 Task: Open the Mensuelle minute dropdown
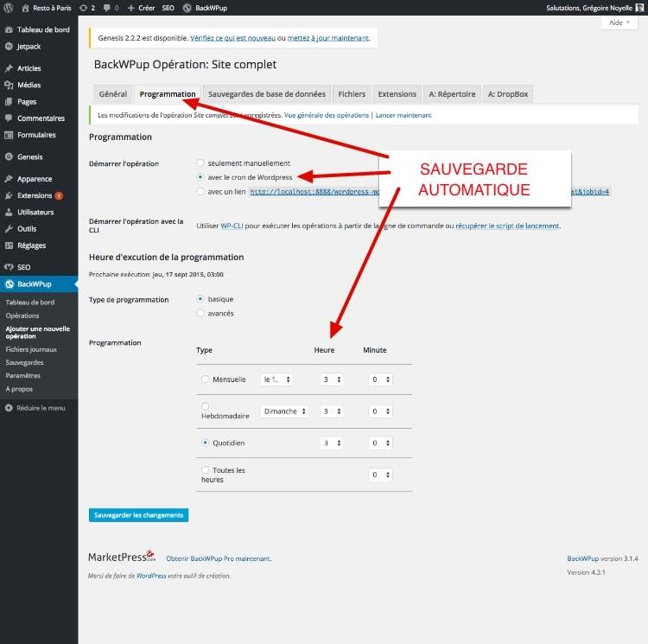380,379
